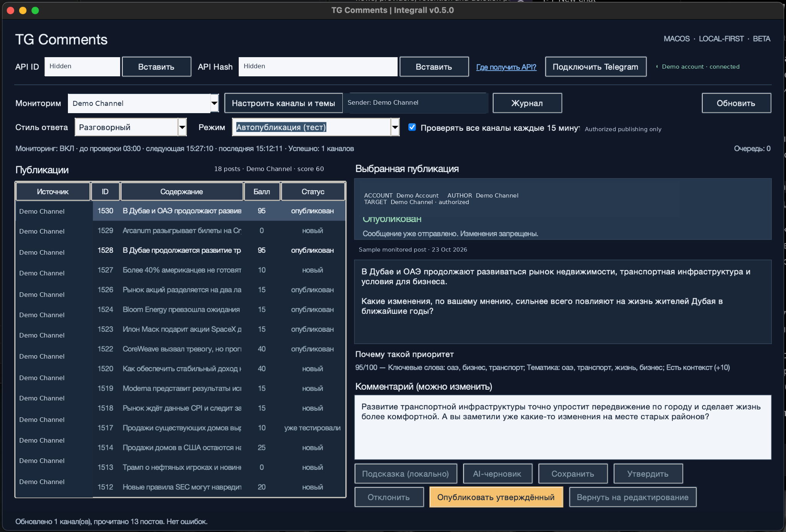The height and width of the screenshot is (532, 786).
Task: Expand the Режим dropdown arrow
Action: 395,127
